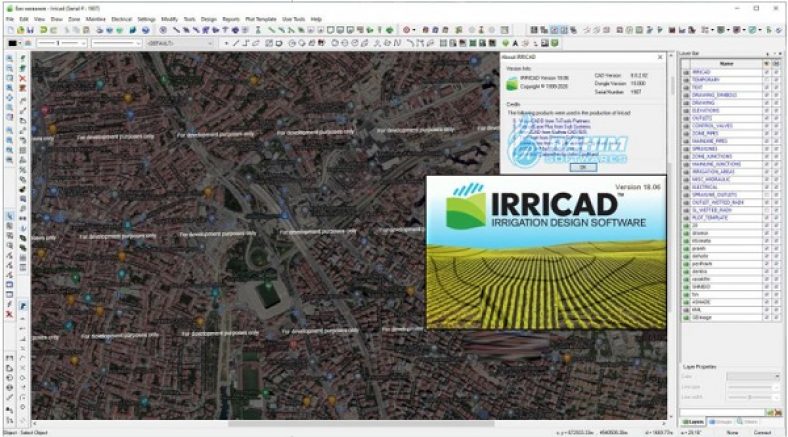Image resolution: width=788 pixels, height=437 pixels.
Task: Click the layer name input field
Action: (723, 413)
